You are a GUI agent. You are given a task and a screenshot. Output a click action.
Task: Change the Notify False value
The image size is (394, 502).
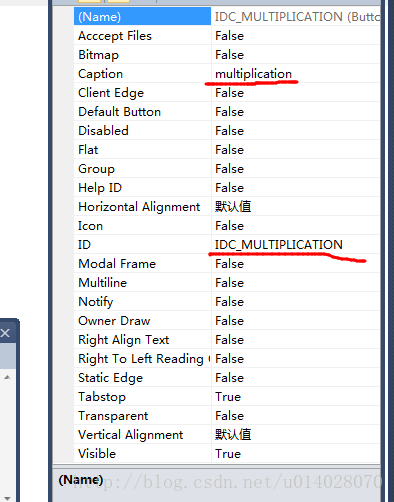click(x=296, y=302)
